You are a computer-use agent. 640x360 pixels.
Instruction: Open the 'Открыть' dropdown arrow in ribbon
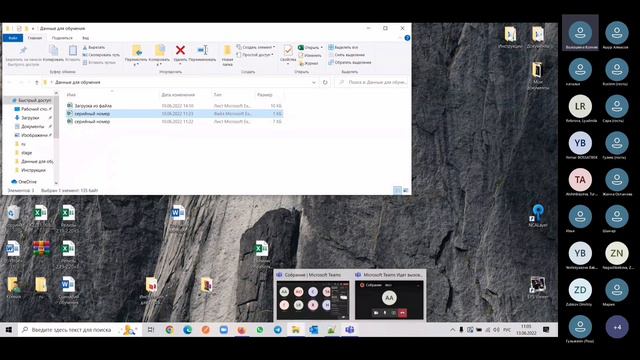tap(322, 47)
